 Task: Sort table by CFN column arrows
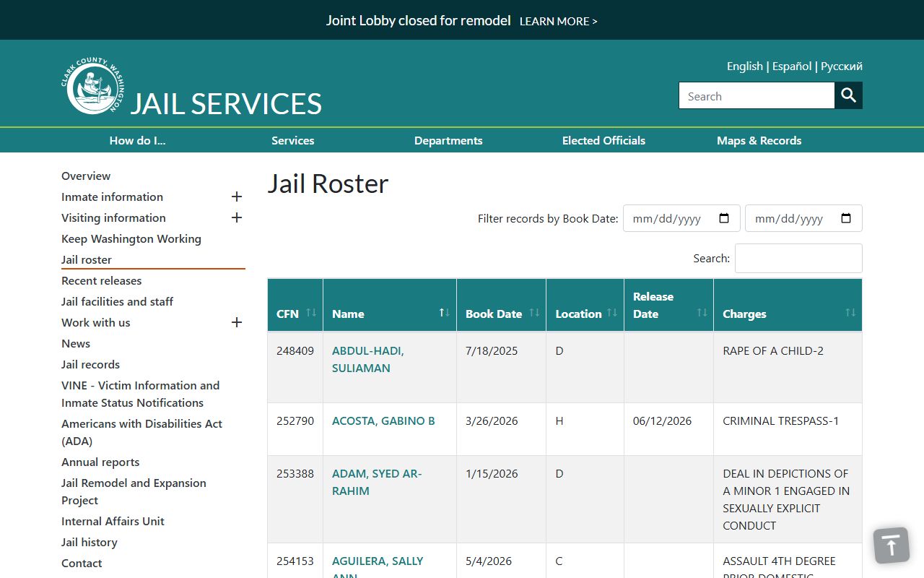coord(311,313)
